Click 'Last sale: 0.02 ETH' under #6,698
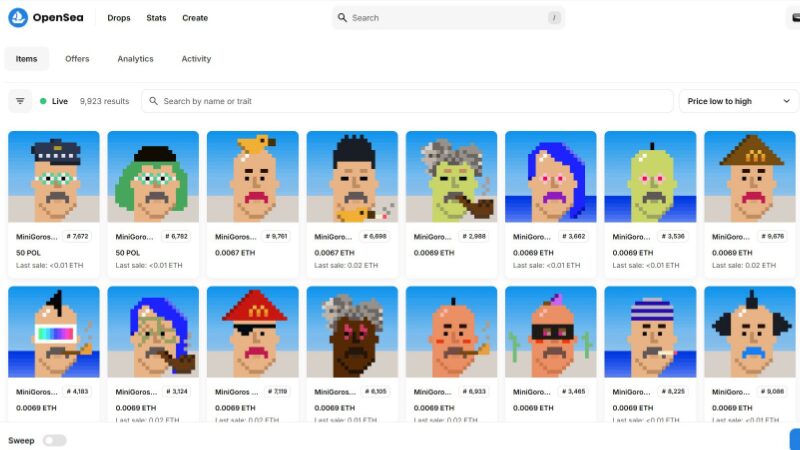This screenshot has width=800, height=450. pyautogui.click(x=346, y=265)
